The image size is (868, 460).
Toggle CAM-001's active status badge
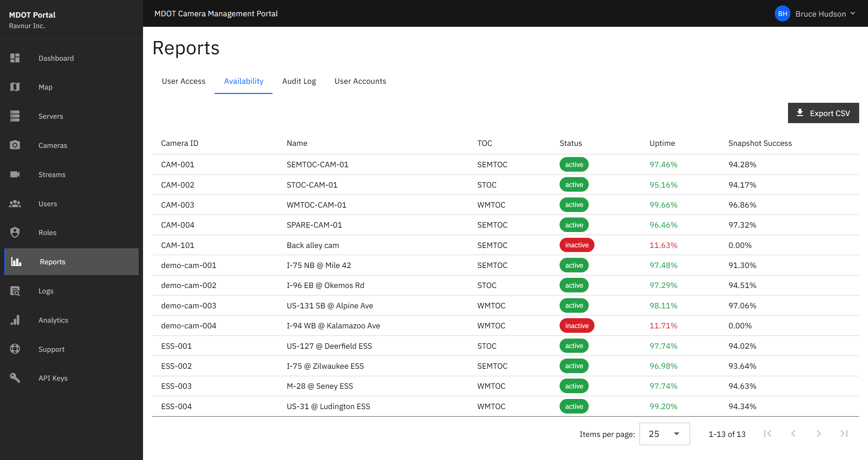[x=574, y=164]
